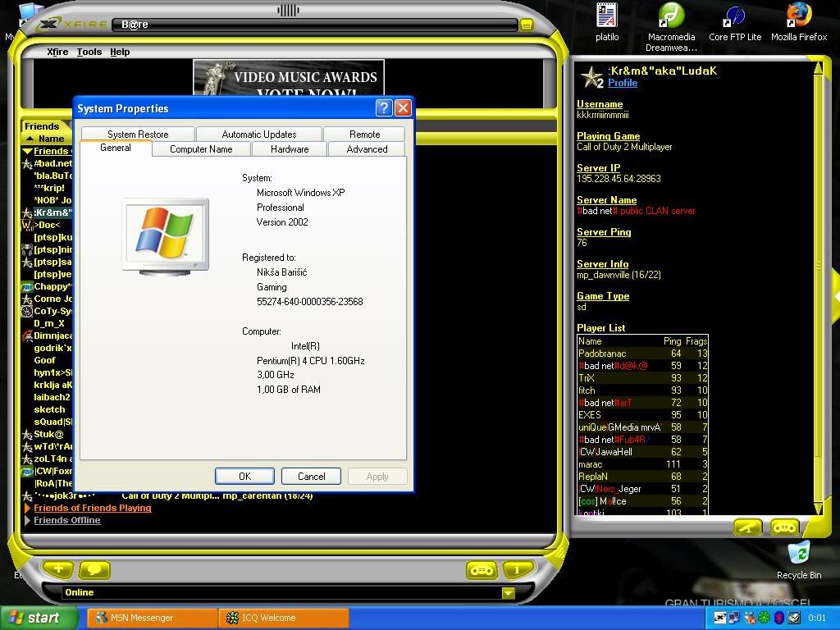
Task: Switch to the Remote tab
Action: (x=364, y=135)
